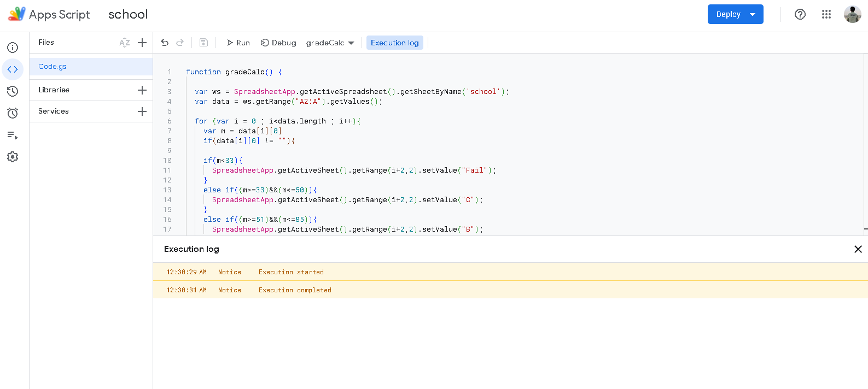Sort files alphabetically with AZ icon

[125, 43]
